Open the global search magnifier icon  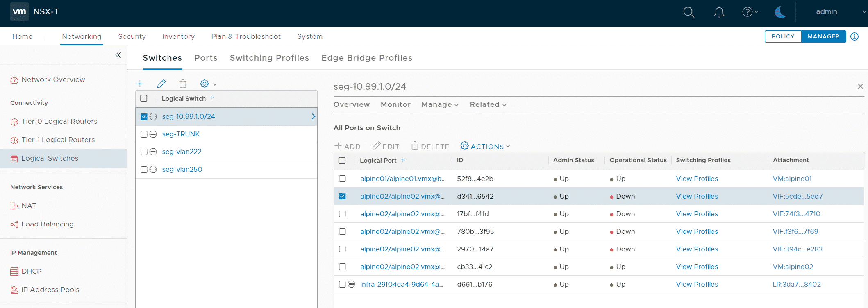tap(689, 12)
